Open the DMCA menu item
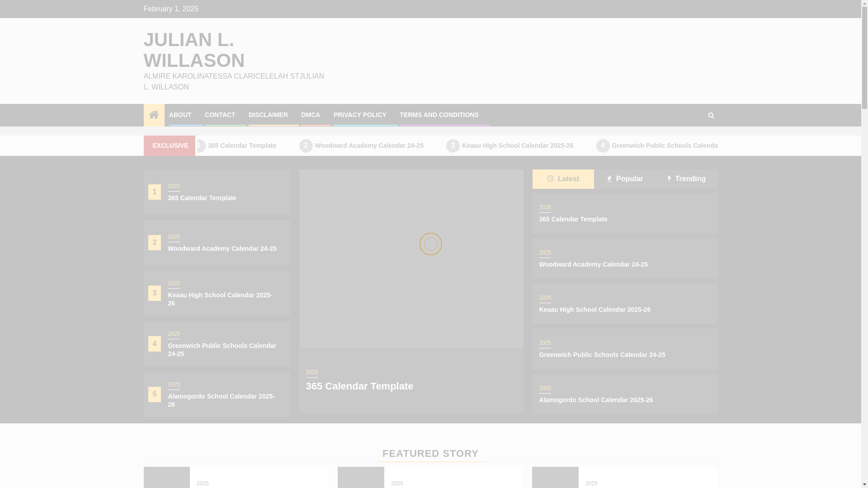Image resolution: width=868 pixels, height=488 pixels. coord(311,115)
